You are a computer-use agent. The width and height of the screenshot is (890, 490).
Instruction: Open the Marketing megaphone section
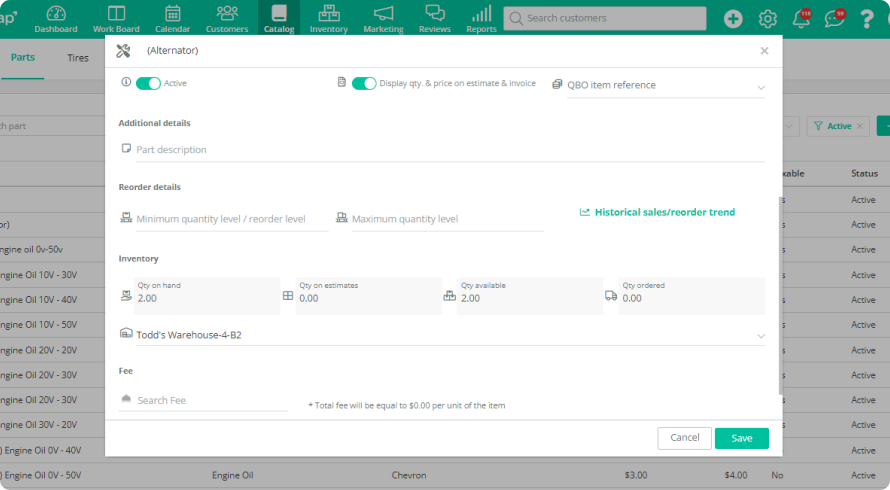point(383,18)
